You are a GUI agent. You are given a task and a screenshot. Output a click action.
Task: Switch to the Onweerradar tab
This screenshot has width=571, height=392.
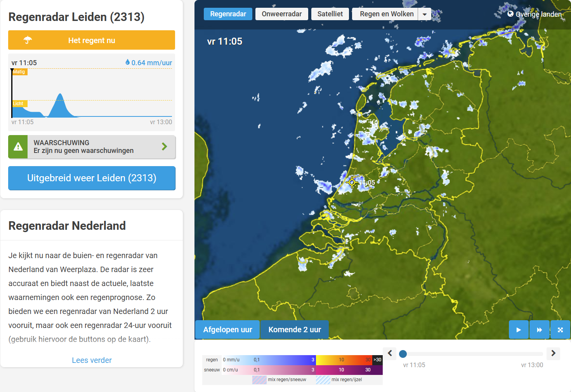tap(282, 14)
